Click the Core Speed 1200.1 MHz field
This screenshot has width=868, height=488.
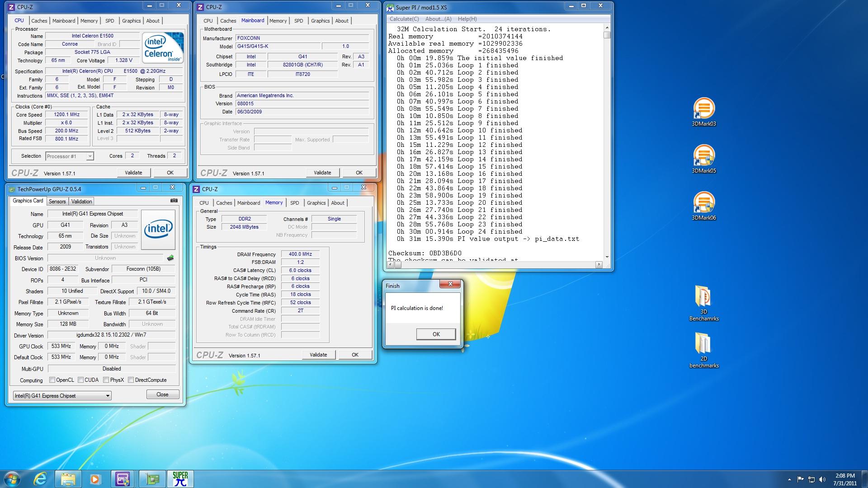(67, 115)
